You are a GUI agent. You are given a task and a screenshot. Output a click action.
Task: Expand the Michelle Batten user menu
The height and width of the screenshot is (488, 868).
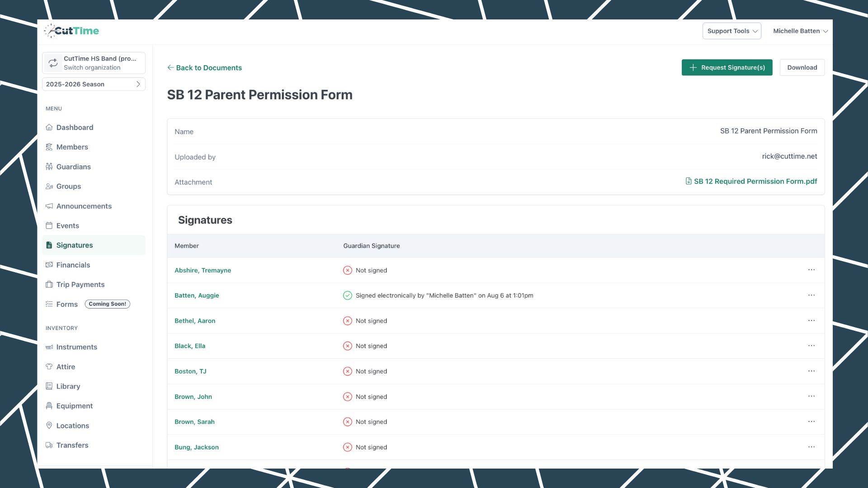tap(800, 31)
